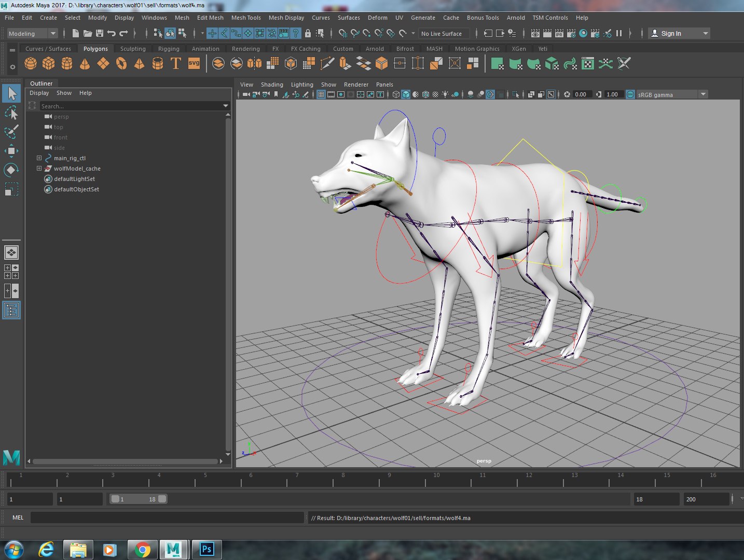Click the IPR render icon
The width and height of the screenshot is (744, 560).
[559, 33]
